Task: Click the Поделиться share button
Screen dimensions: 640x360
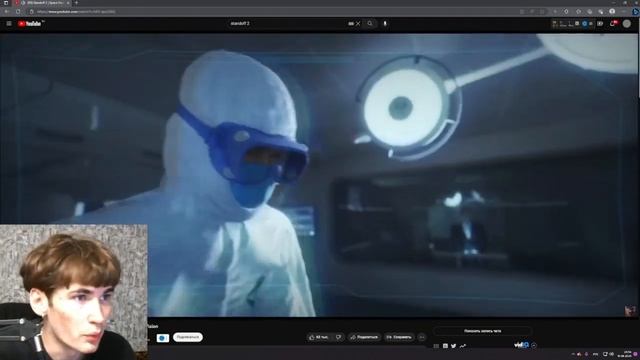Action: 364,337
